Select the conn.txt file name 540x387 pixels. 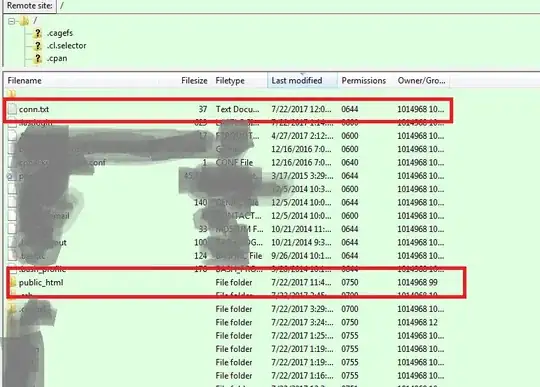34,109
